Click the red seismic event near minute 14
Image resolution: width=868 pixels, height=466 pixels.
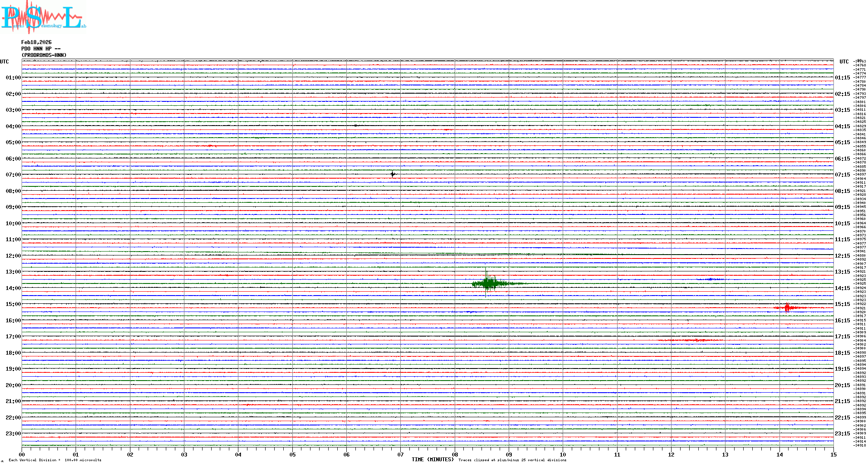(x=787, y=308)
